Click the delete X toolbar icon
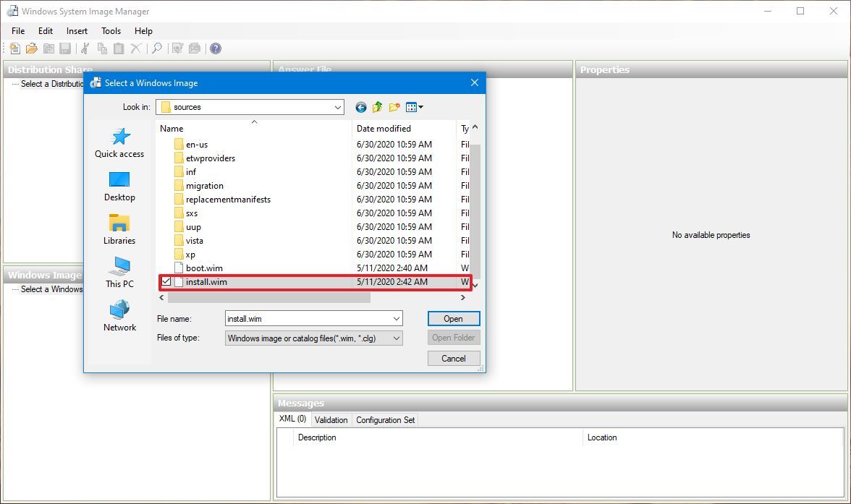This screenshot has width=851, height=504. 136,48
